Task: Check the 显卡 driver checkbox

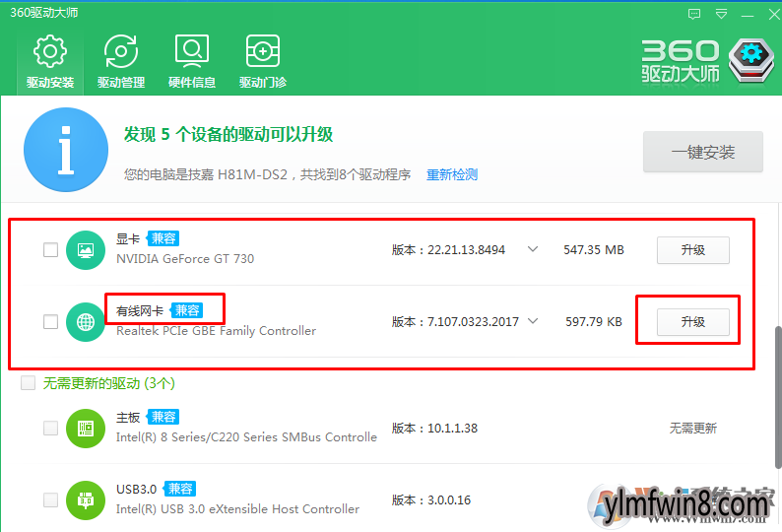Action: pos(50,249)
